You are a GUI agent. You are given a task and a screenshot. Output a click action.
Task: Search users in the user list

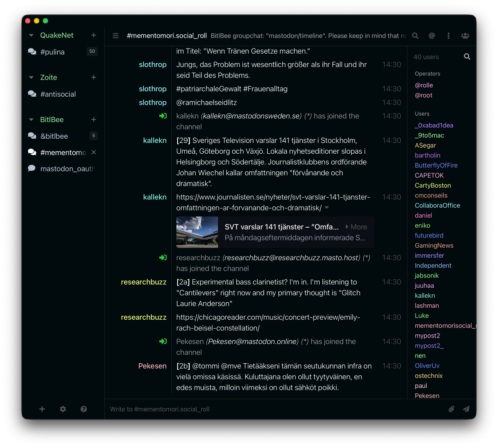(467, 57)
